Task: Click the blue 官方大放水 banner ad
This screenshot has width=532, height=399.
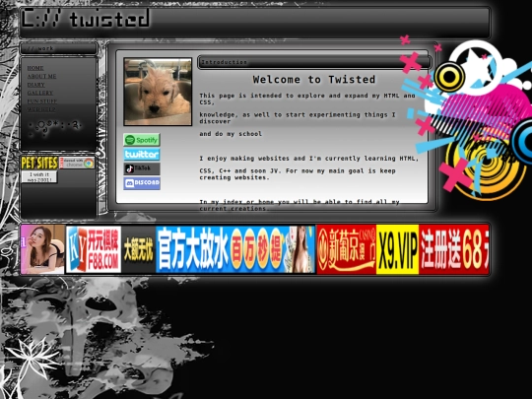Action: [x=235, y=249]
